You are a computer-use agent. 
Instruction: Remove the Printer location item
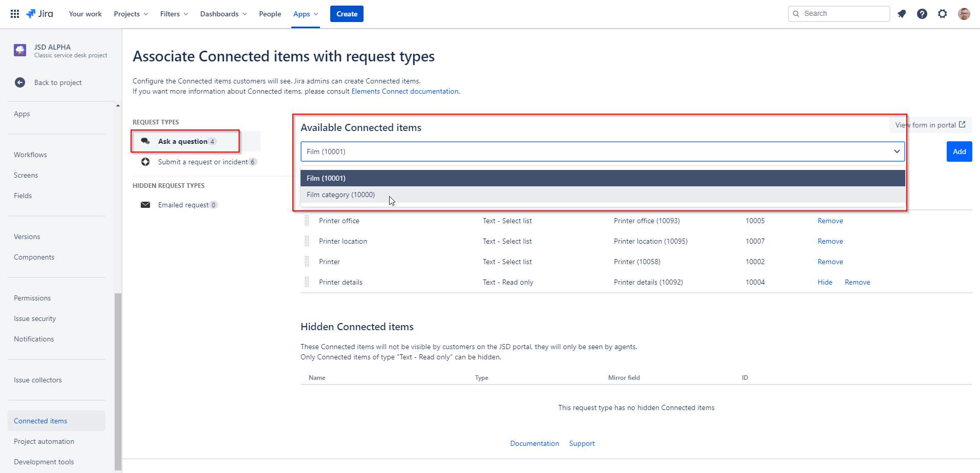pyautogui.click(x=830, y=241)
